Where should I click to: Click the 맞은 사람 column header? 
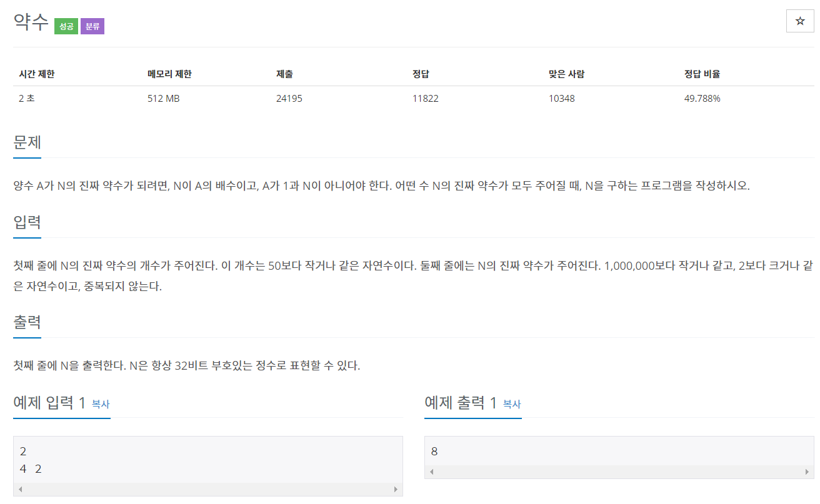(x=566, y=74)
